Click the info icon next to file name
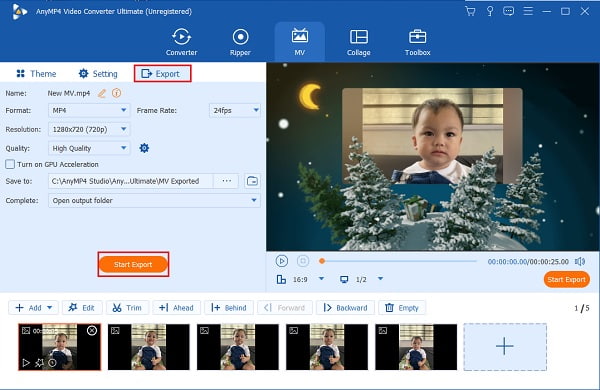 [117, 93]
